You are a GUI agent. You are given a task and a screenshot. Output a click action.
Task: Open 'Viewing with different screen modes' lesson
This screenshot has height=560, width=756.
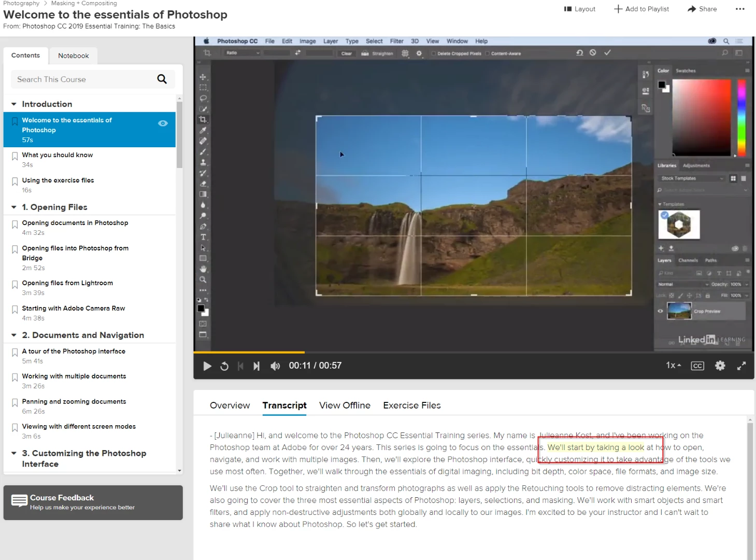pyautogui.click(x=79, y=426)
